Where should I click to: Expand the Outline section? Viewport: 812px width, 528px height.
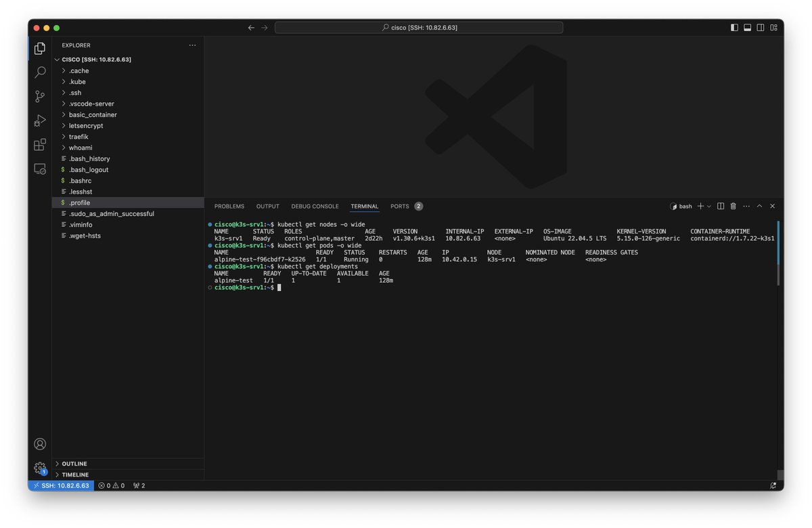coord(128,464)
